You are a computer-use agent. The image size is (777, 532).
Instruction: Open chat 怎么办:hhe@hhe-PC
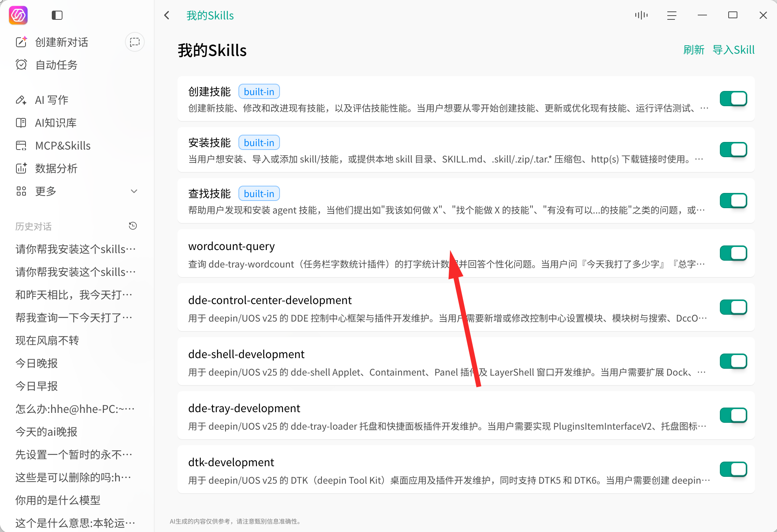tap(75, 409)
